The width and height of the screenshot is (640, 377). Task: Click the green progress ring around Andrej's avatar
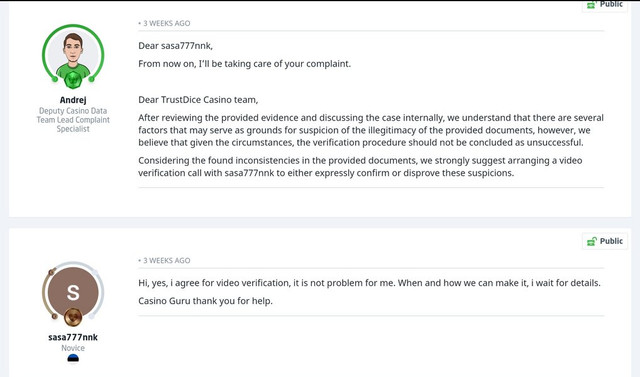pos(73,26)
